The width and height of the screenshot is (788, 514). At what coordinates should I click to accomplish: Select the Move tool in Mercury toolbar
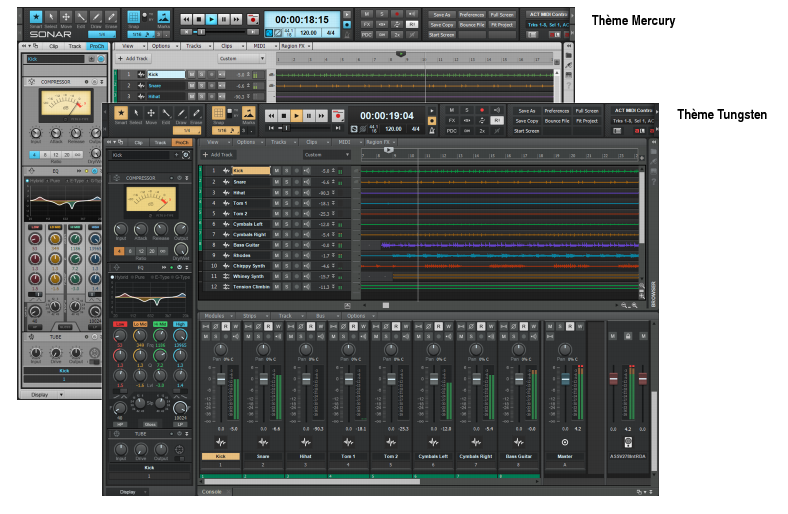pos(66,19)
